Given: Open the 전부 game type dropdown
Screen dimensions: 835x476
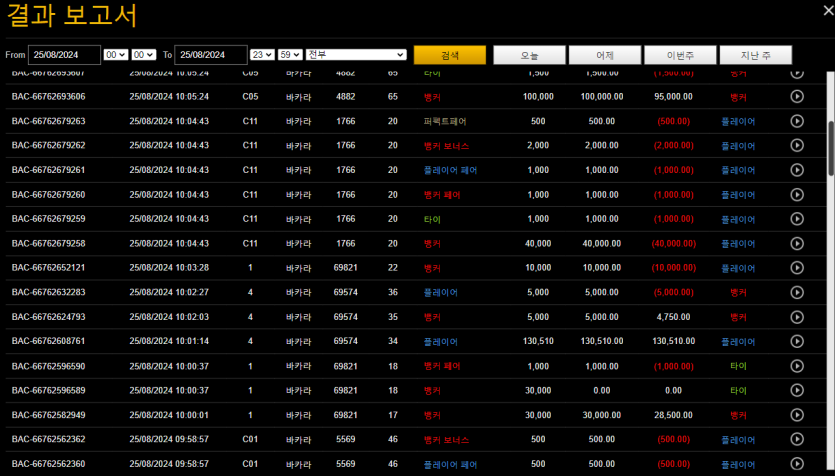Looking at the screenshot, I should point(355,55).
